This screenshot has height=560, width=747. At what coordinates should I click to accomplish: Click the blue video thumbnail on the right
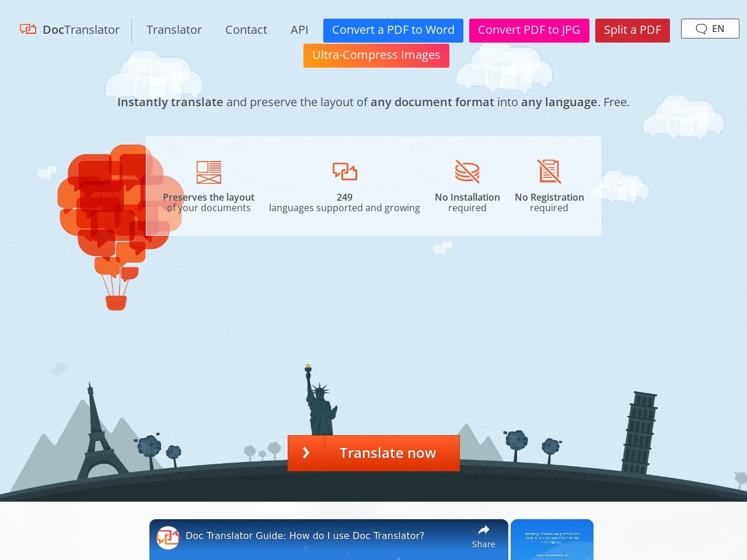[551, 540]
